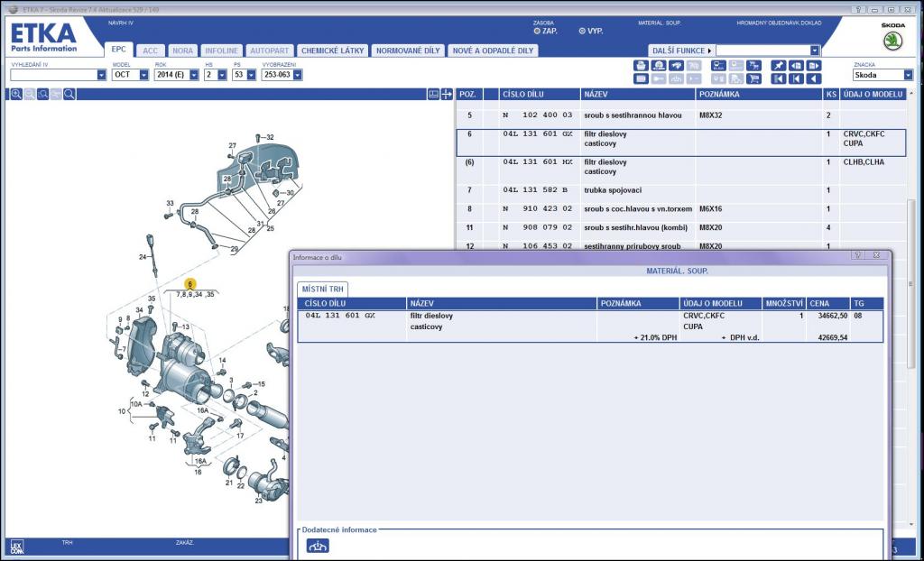924x561 pixels.
Task: Click callout number 24 in the diagram
Action: 143,257
